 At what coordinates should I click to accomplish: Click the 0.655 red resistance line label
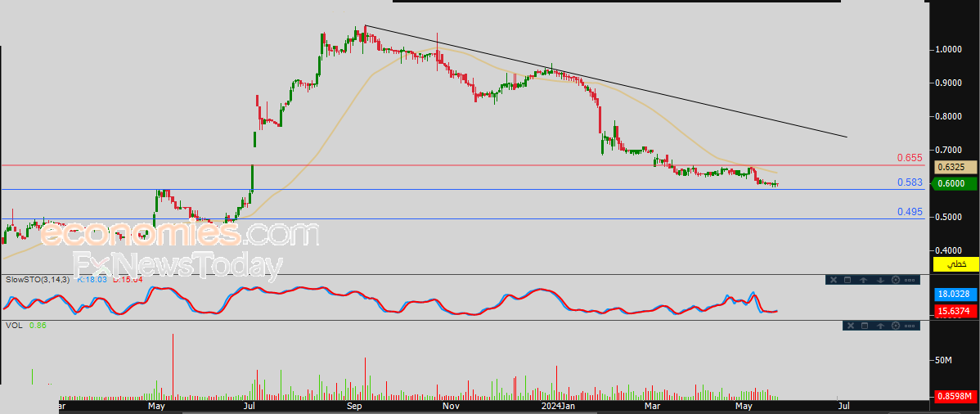[910, 158]
